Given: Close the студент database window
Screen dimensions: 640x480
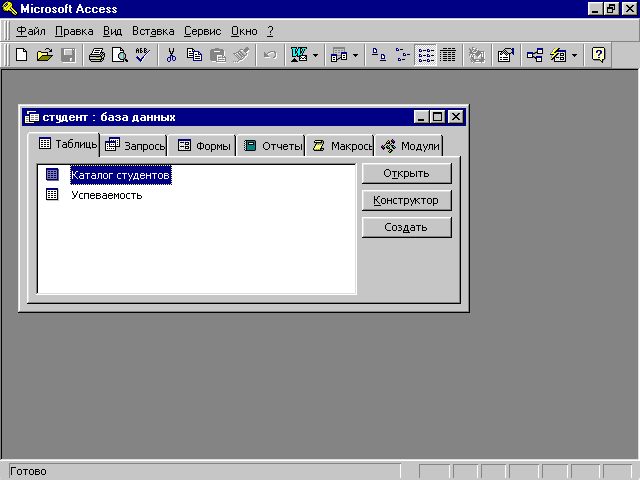Looking at the screenshot, I should pyautogui.click(x=456, y=117).
